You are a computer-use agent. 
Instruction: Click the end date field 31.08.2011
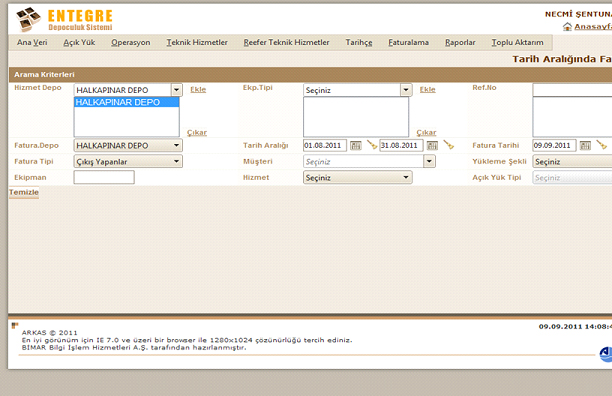[x=401, y=146]
